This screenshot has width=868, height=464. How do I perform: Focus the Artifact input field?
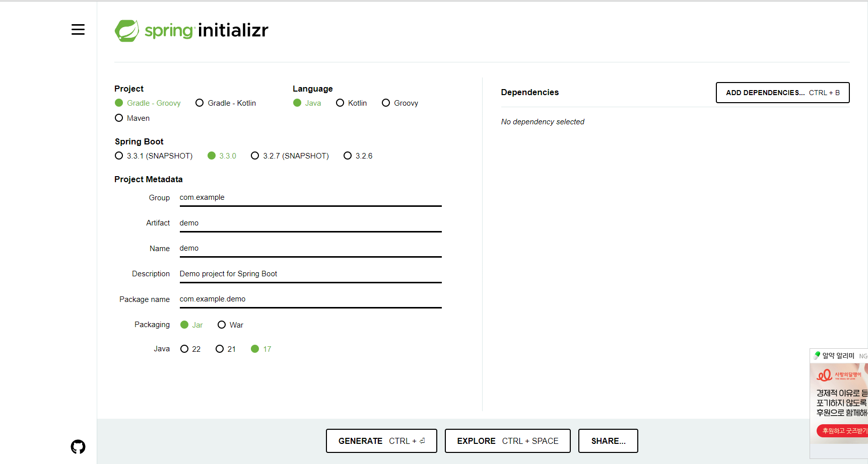point(310,223)
